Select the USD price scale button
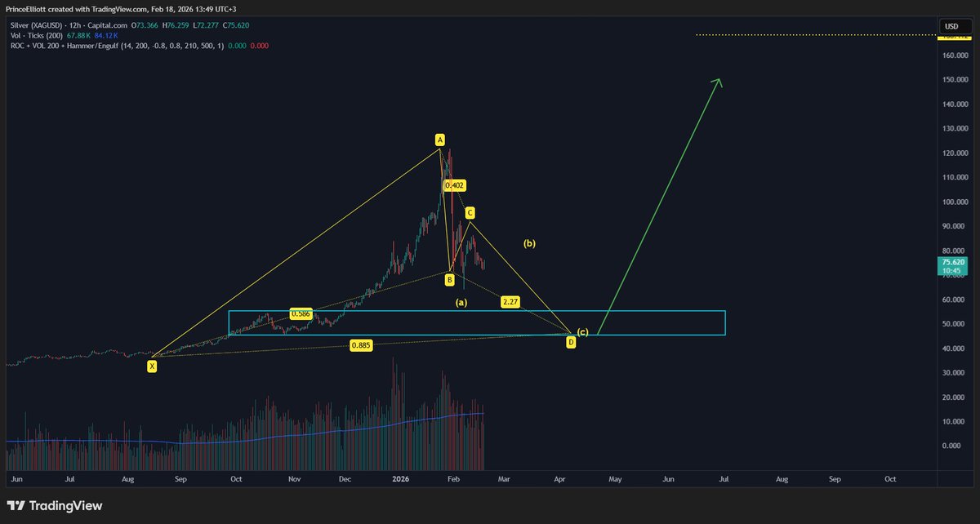Screen dimensions: 980x524 coord(950,26)
